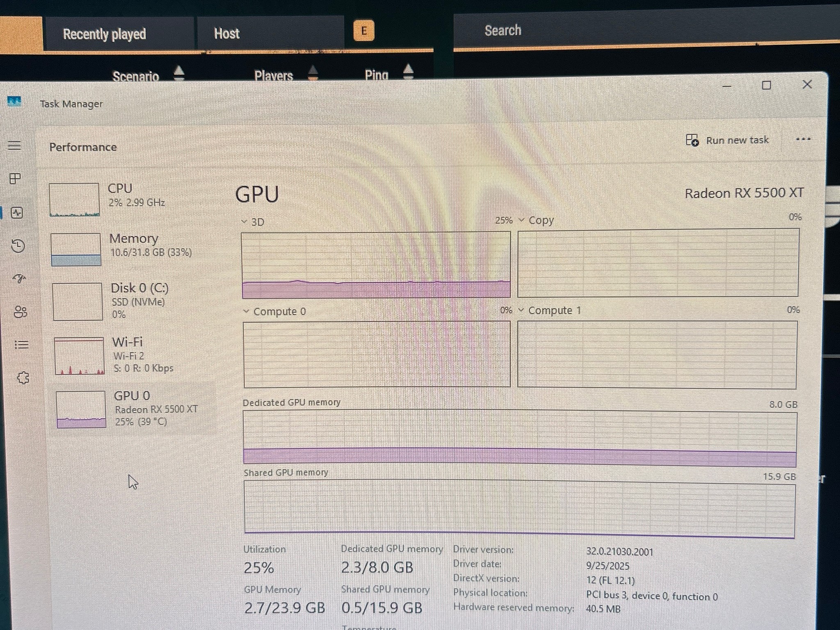Click the Radeon RX 5500 XT heading
The width and height of the screenshot is (840, 630).
(744, 193)
